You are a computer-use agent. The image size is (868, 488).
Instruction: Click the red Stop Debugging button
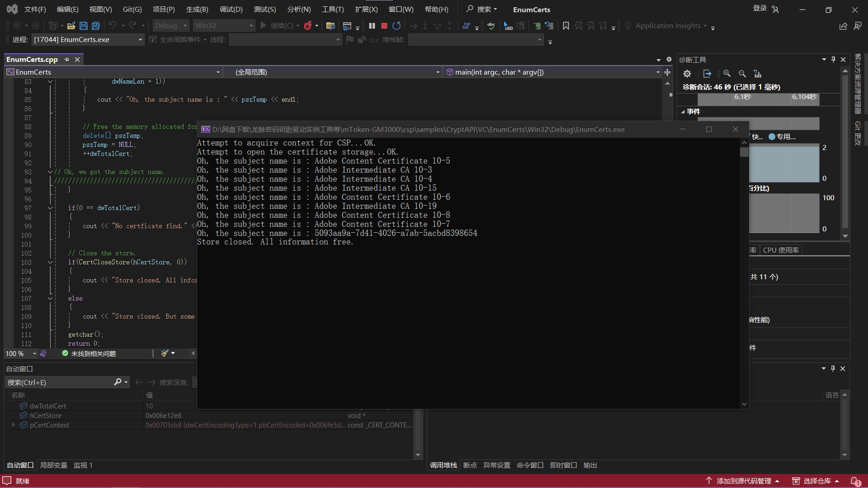tap(384, 26)
